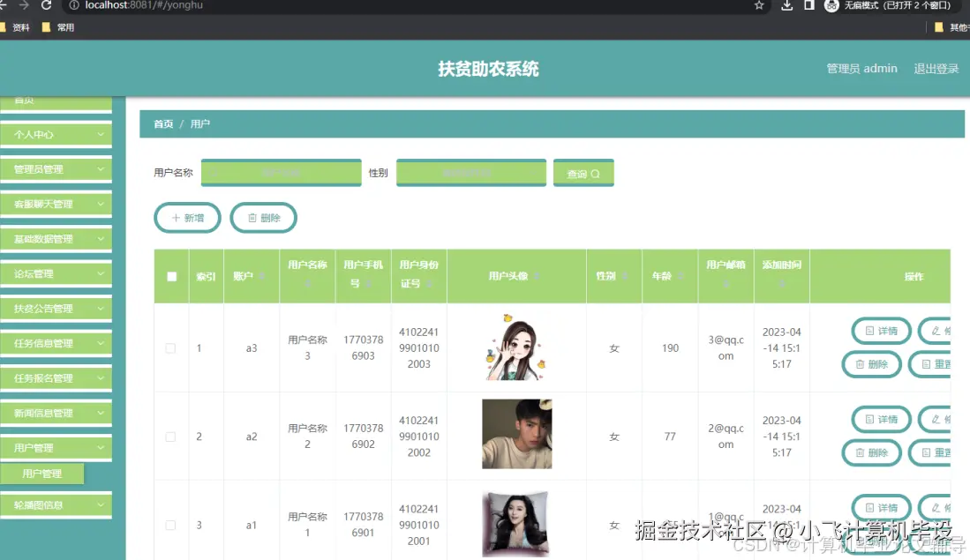Check the checkbox for row a1

point(170,525)
